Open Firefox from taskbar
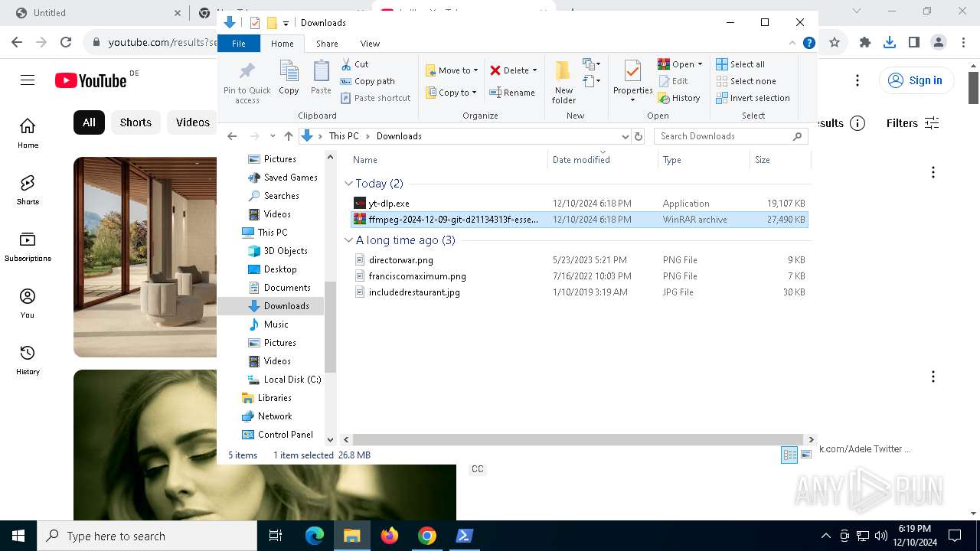 coord(390,536)
